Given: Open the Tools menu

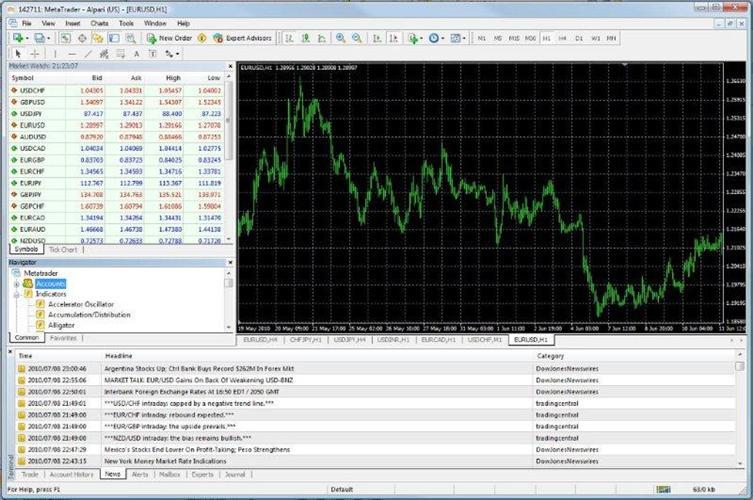Looking at the screenshot, I should (126, 23).
